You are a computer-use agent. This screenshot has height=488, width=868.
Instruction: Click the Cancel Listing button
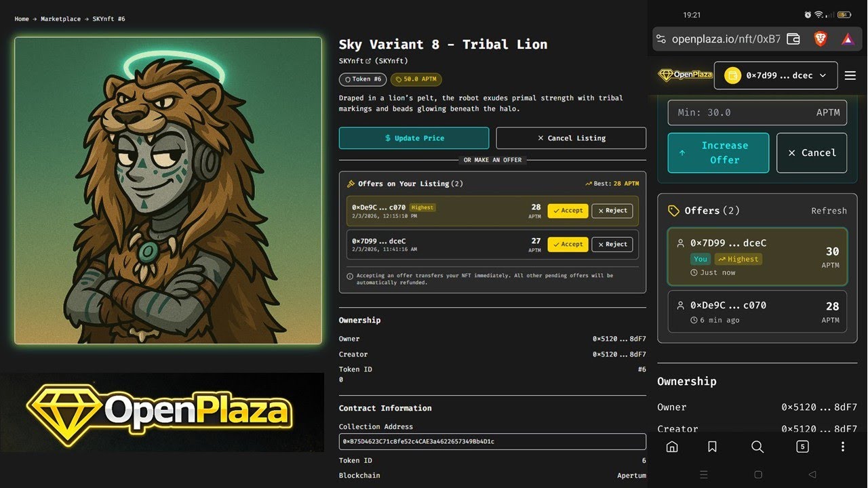click(x=571, y=138)
